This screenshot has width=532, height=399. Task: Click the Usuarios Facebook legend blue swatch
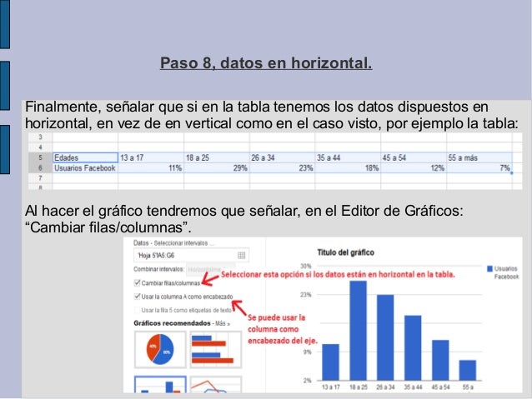click(489, 268)
